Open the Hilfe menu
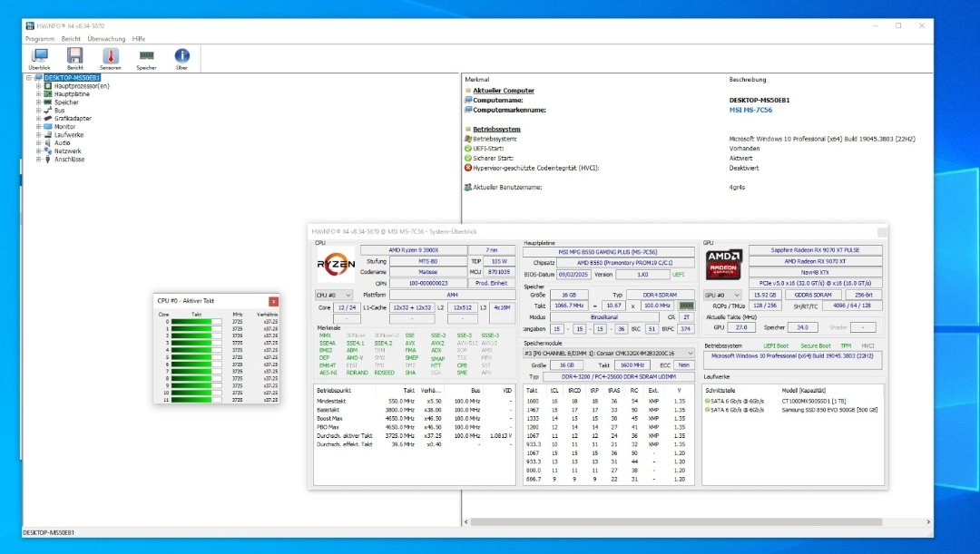The image size is (980, 554). (139, 39)
